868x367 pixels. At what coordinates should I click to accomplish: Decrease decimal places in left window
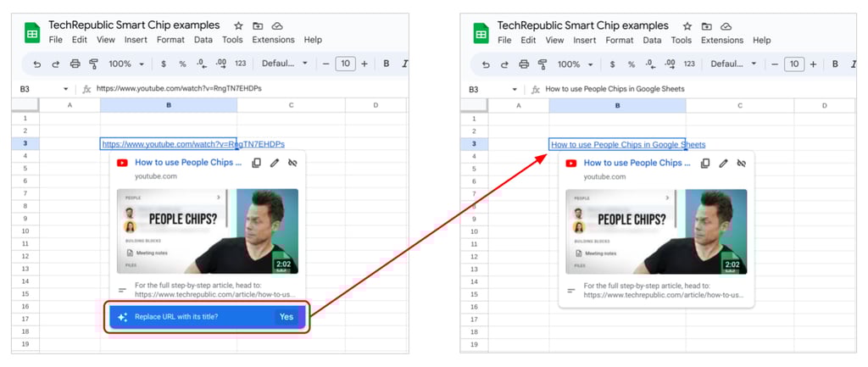click(x=202, y=64)
